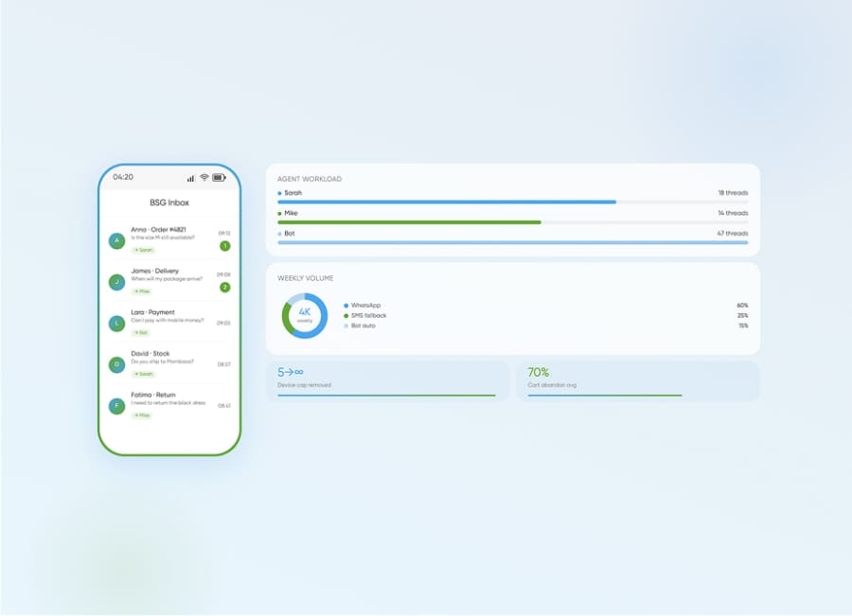
Task: Tap the Bot assignee tag on Lara's thread
Action: (141, 332)
